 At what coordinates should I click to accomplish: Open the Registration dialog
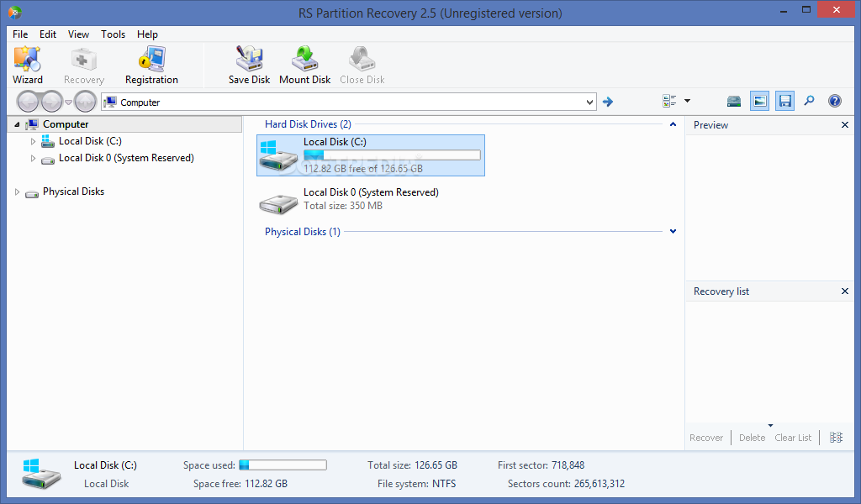pyautogui.click(x=151, y=65)
